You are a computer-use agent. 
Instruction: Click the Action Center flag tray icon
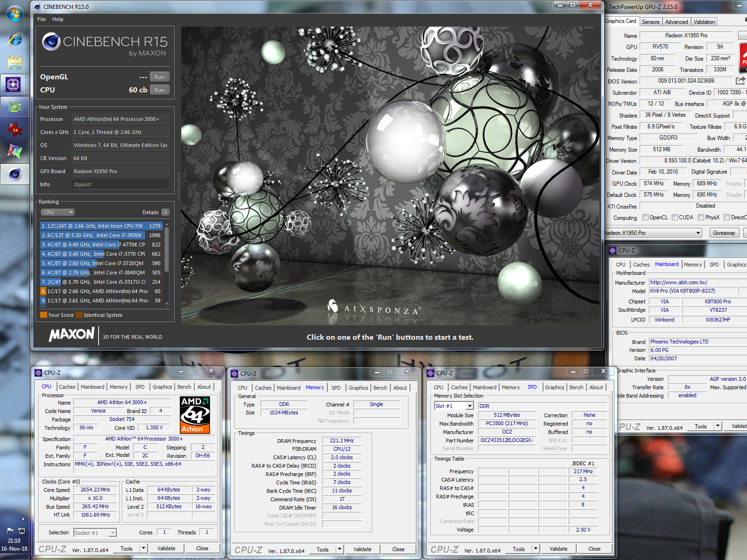click(x=10, y=530)
